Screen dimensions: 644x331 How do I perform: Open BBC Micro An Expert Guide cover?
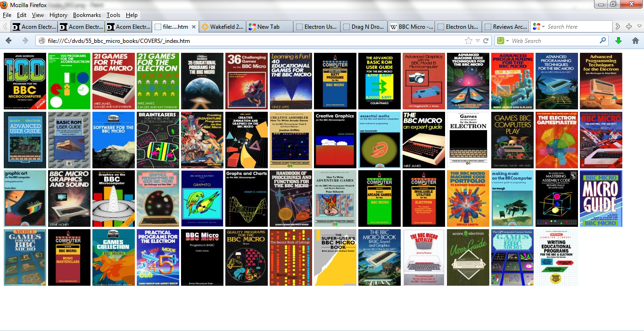pyautogui.click(x=424, y=140)
